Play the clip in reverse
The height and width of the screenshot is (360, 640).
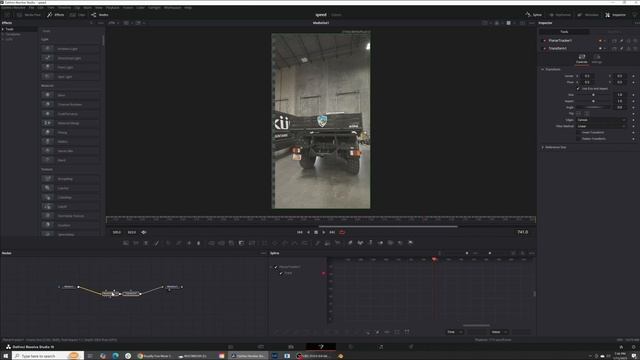(x=308, y=232)
